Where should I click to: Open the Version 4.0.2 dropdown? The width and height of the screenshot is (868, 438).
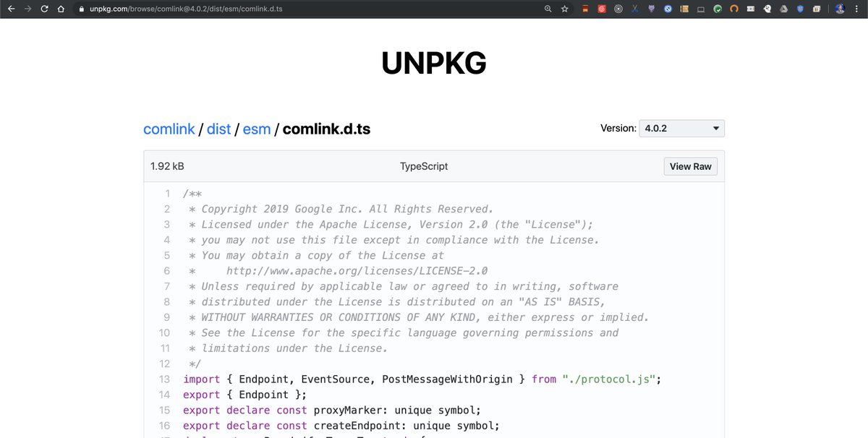682,128
